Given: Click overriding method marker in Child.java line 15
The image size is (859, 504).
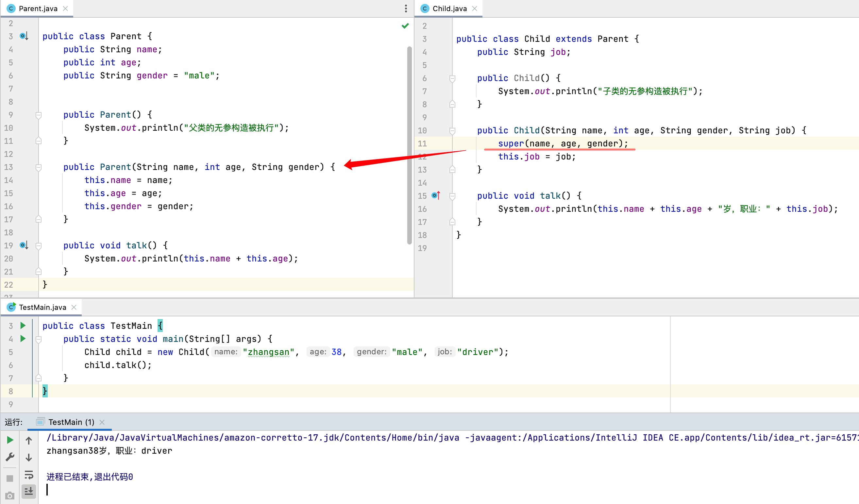Looking at the screenshot, I should point(436,195).
